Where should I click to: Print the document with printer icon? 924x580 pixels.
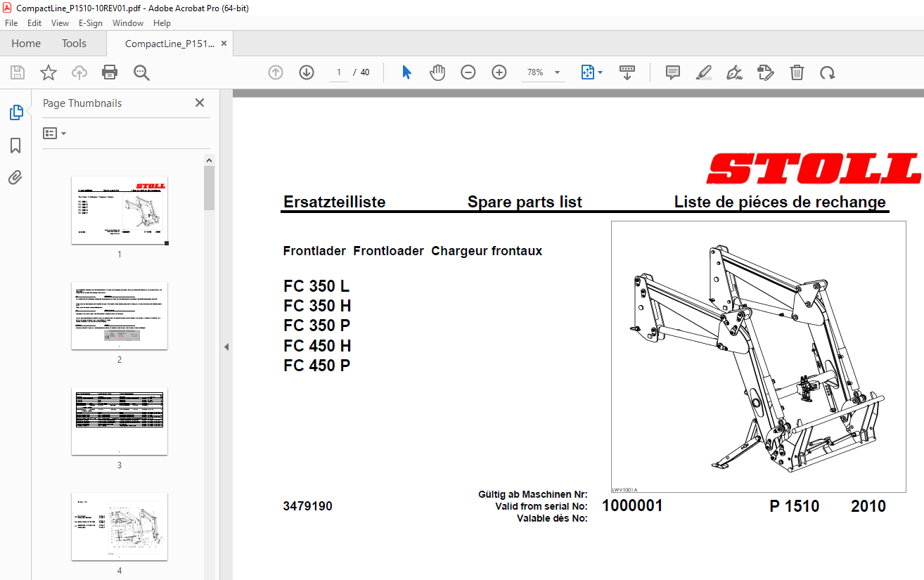point(110,72)
